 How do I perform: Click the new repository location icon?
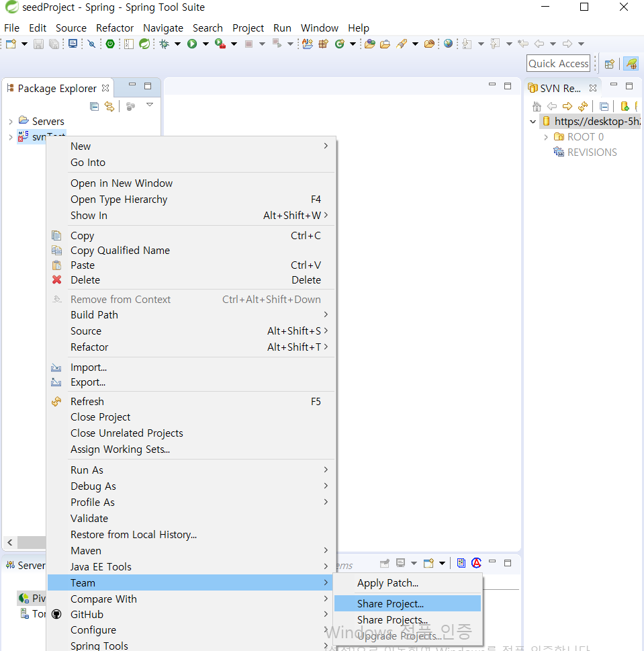coord(625,107)
